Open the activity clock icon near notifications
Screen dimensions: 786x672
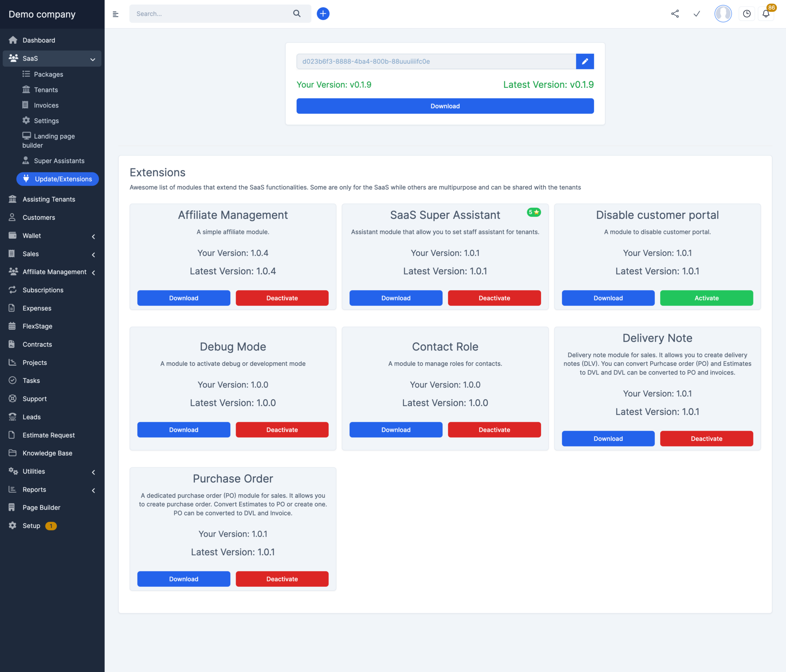[747, 13]
